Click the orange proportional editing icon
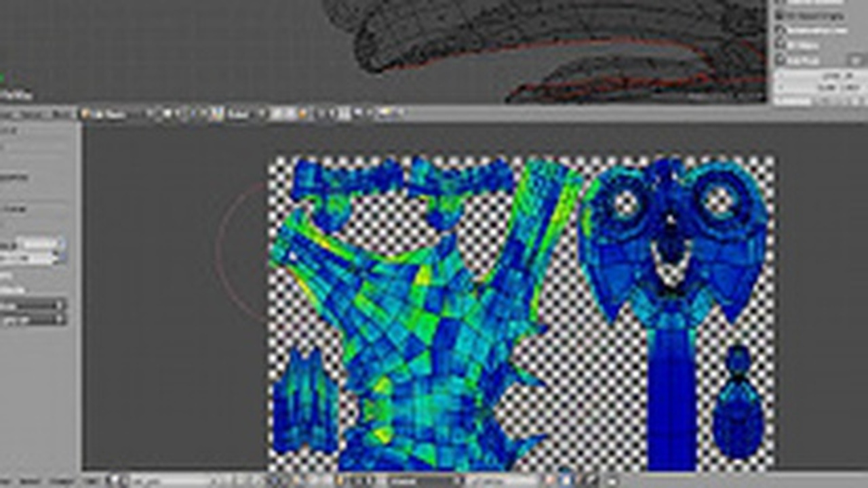Screen dimensions: 868x488 click(302, 115)
